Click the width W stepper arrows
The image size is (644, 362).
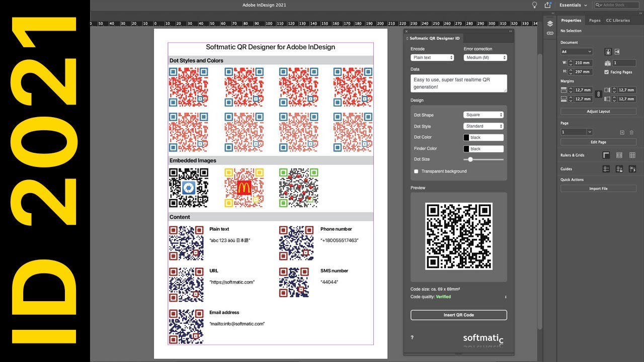click(x=571, y=63)
